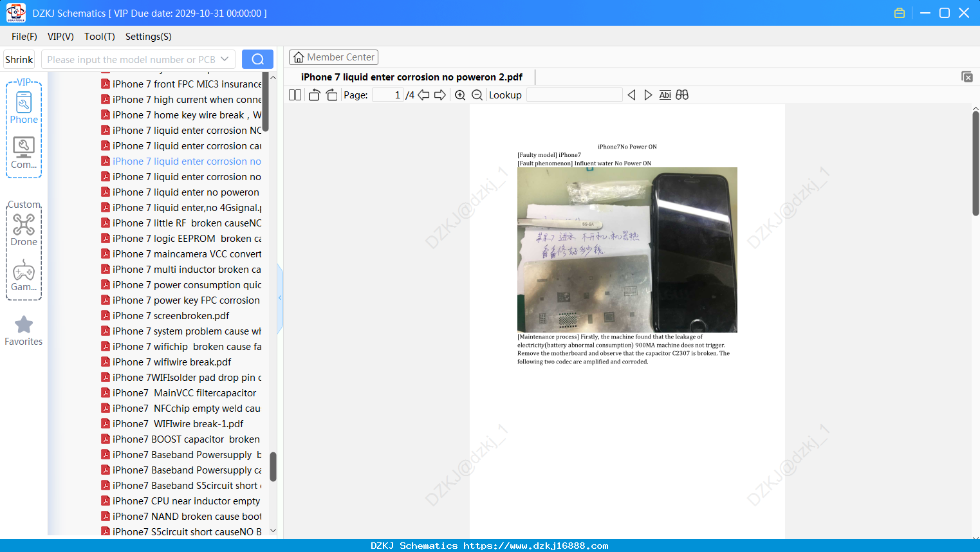Viewport: 980px width, 552px height.
Task: Open iPhone7 MainVCC filtercapacitor file
Action: [x=184, y=392]
